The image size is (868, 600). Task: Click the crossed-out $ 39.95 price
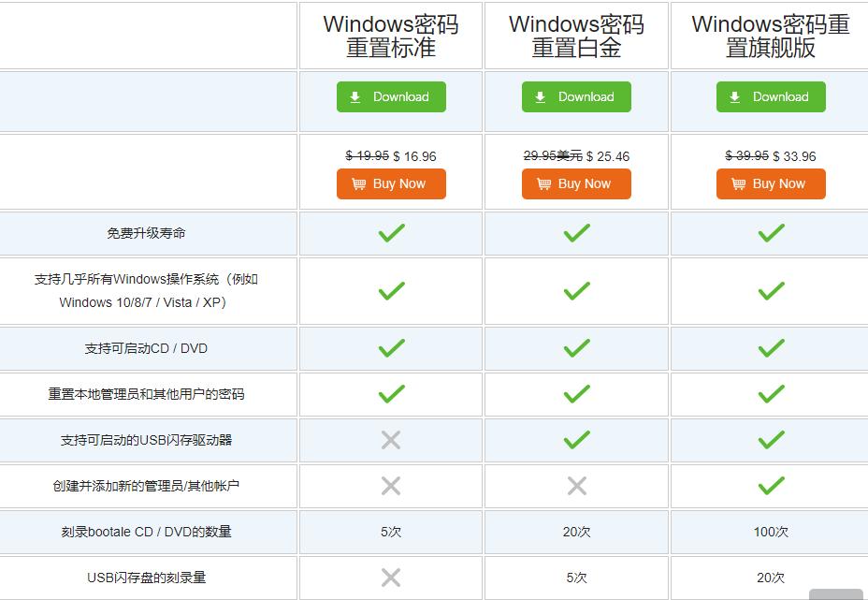click(746, 155)
